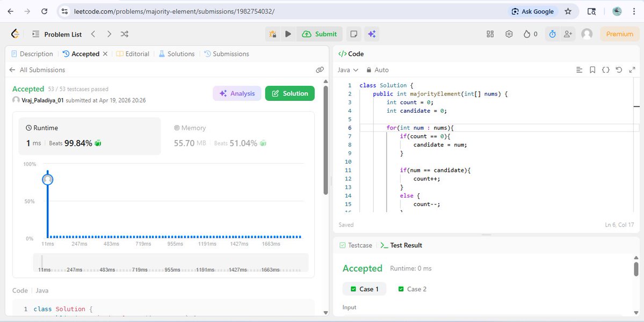Click the Auto lock mode indicator
The height and width of the screenshot is (322, 644).
coord(378,70)
